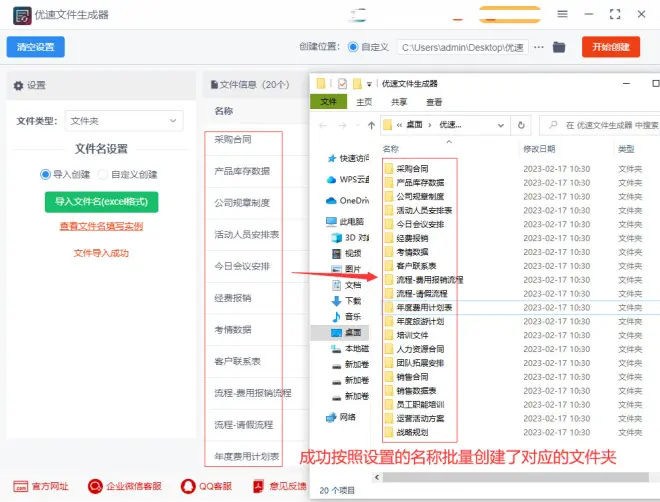This screenshot has width=660, height=502.
Task: Click the Explorer forward arrow
Action: (343, 125)
